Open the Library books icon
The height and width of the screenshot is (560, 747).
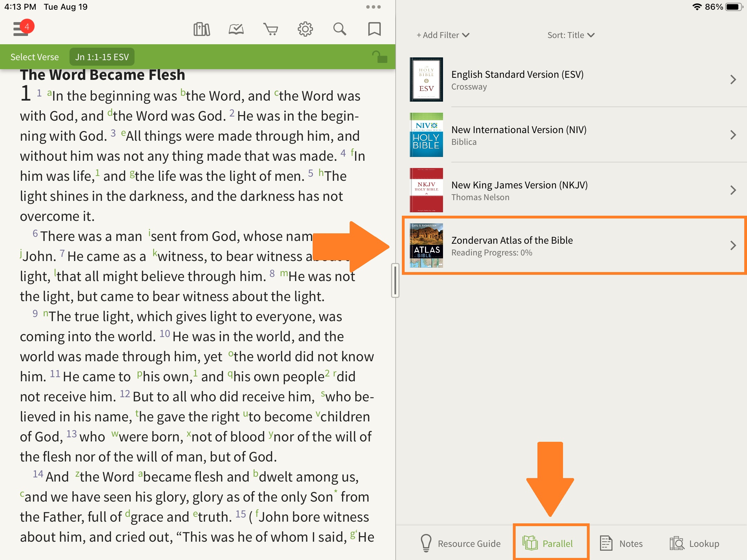click(202, 29)
